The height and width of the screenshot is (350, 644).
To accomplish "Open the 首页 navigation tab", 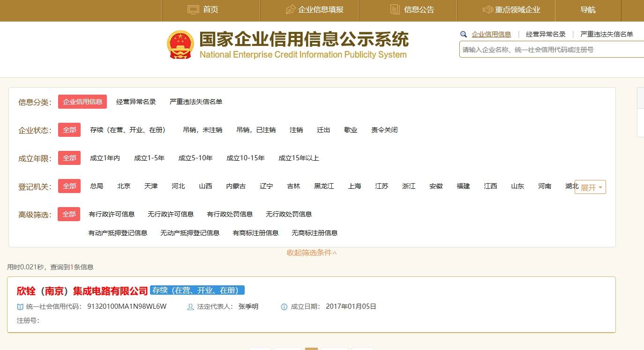I will point(210,9).
